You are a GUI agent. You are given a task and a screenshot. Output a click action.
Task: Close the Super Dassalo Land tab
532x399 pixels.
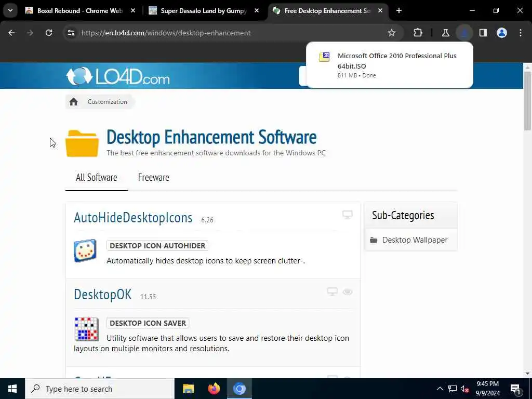[x=257, y=10]
